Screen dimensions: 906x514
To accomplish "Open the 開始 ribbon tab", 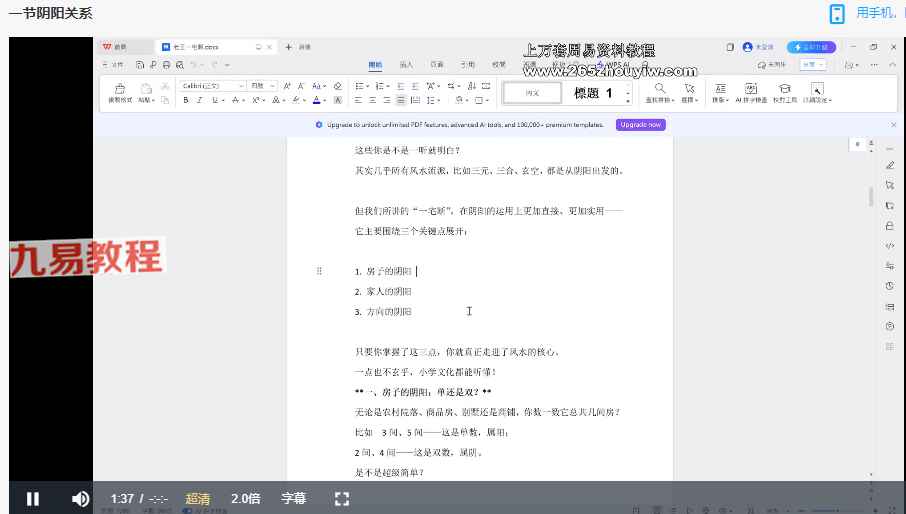I will (x=375, y=64).
